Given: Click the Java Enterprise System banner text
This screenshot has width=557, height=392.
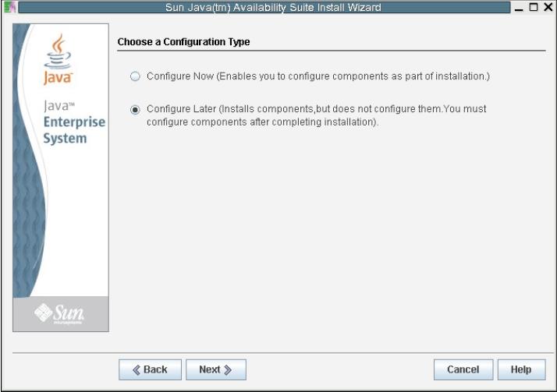Looking at the screenshot, I should tap(74, 122).
